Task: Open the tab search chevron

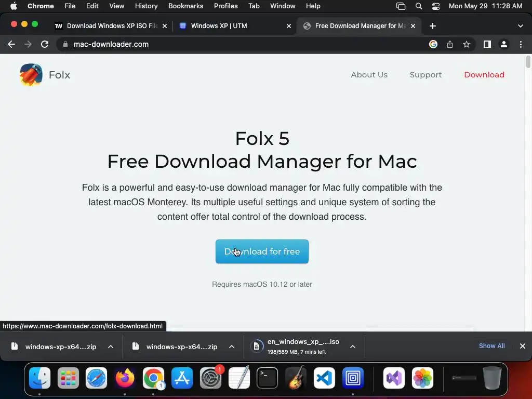Action: 521,26
